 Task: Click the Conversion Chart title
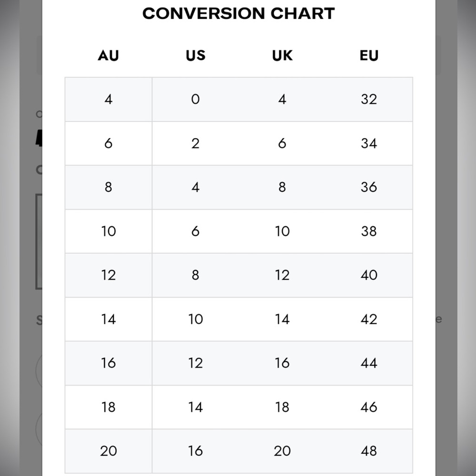pyautogui.click(x=238, y=14)
